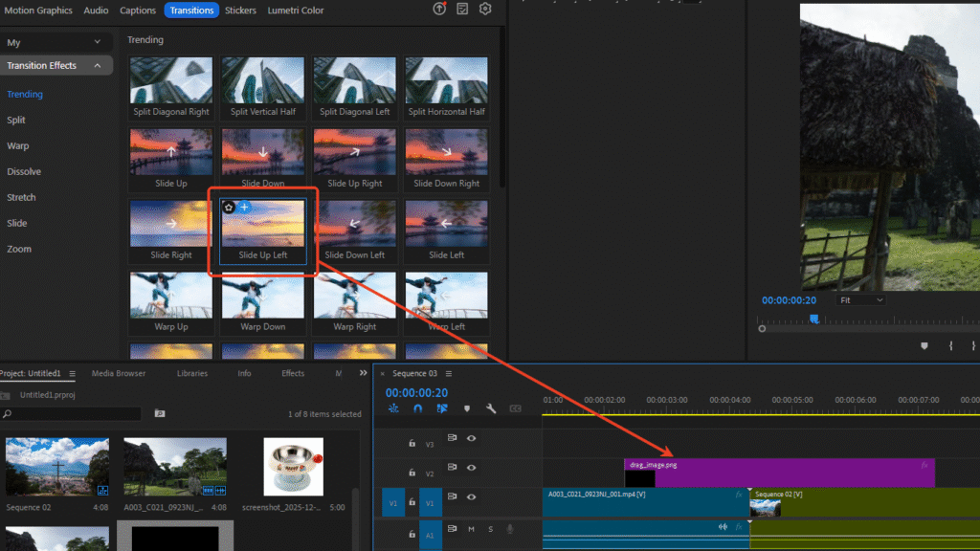Open the Fit zoom level dropdown
The height and width of the screenshot is (551, 980).
tap(860, 299)
